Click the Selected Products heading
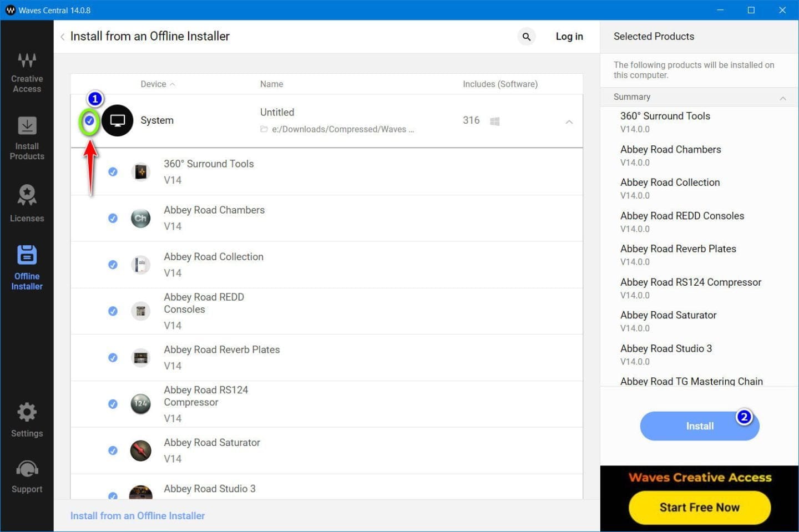The image size is (799, 532). (x=654, y=37)
